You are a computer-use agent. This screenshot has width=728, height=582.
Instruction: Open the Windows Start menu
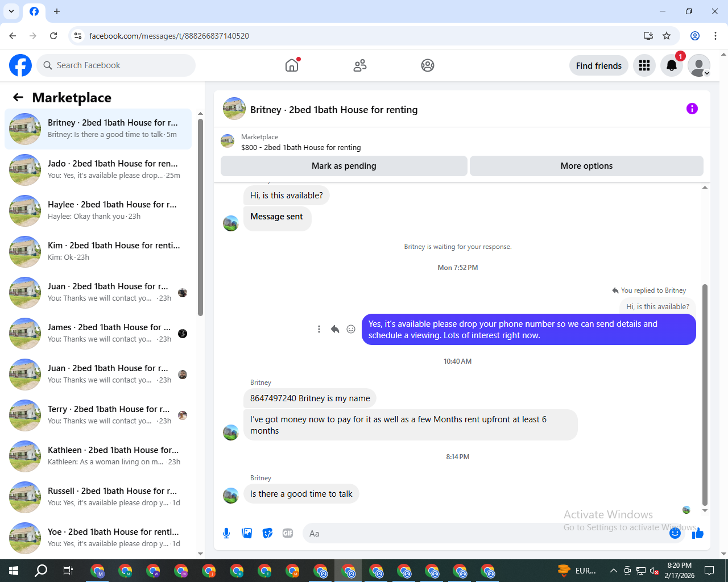coord(14,571)
